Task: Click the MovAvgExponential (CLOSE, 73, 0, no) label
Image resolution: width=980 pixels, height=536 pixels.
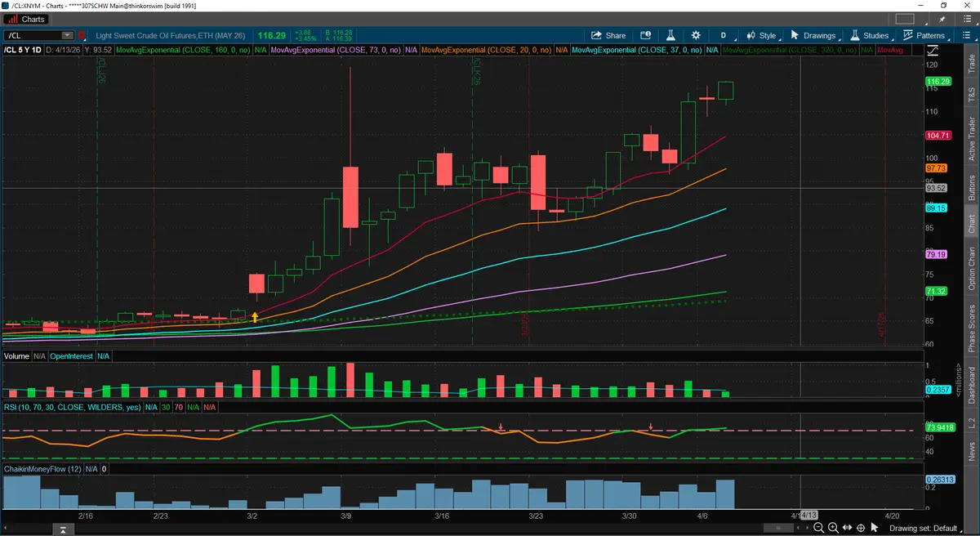Action: 335,51
